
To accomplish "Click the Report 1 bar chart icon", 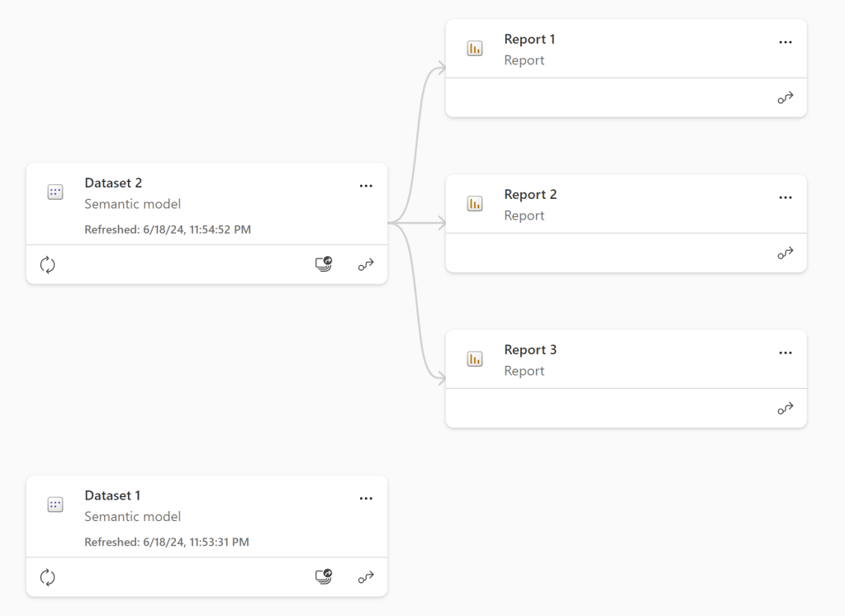I will pos(474,48).
